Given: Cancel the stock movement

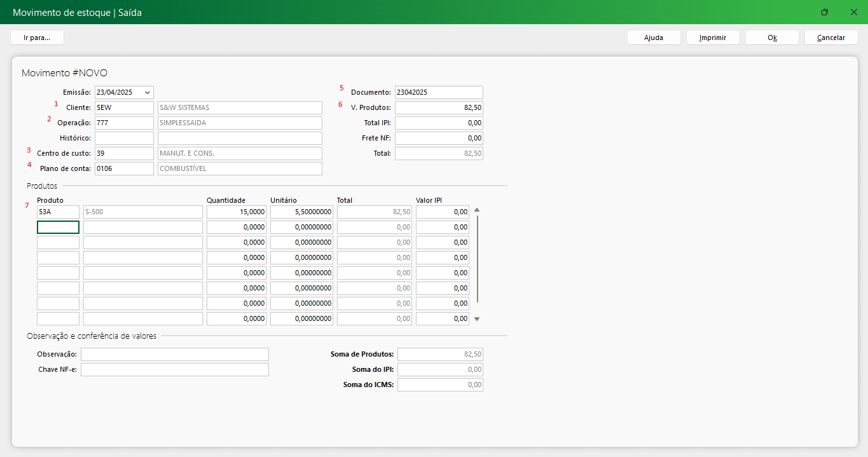Looking at the screenshot, I should tap(830, 38).
